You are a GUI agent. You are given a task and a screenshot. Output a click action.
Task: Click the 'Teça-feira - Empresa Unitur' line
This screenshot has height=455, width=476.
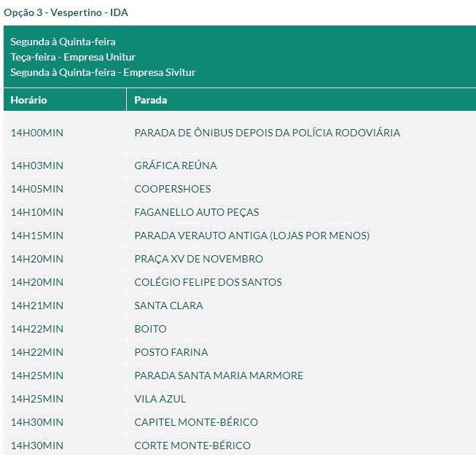tap(73, 57)
